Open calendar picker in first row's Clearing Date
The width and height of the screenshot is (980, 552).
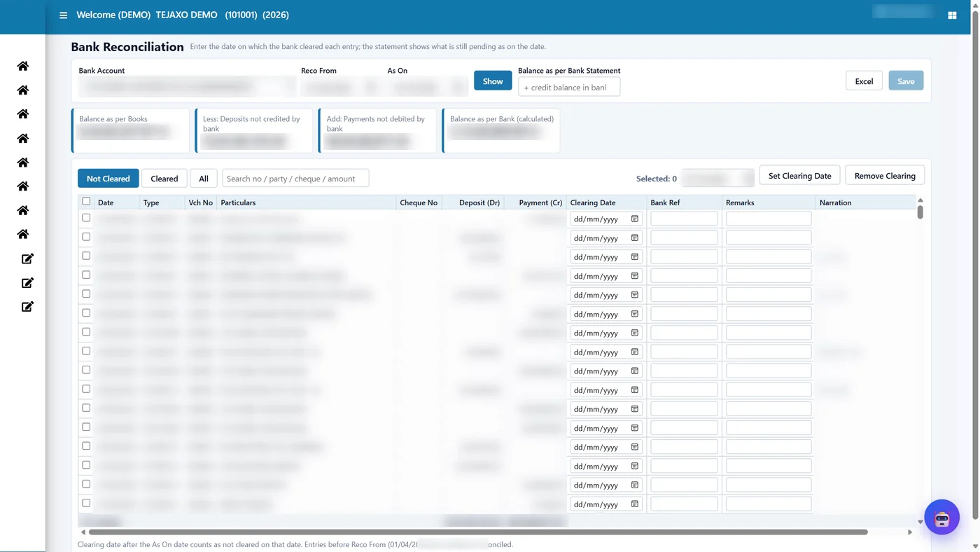pyautogui.click(x=635, y=219)
